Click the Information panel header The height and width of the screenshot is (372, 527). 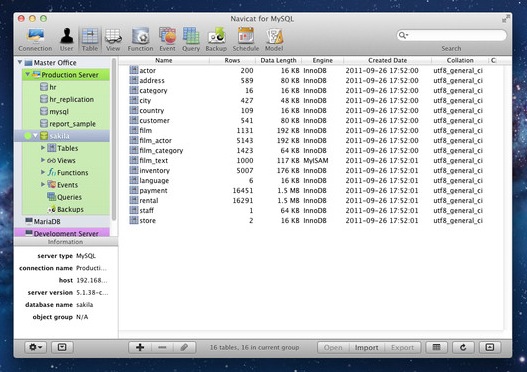pyautogui.click(x=66, y=242)
